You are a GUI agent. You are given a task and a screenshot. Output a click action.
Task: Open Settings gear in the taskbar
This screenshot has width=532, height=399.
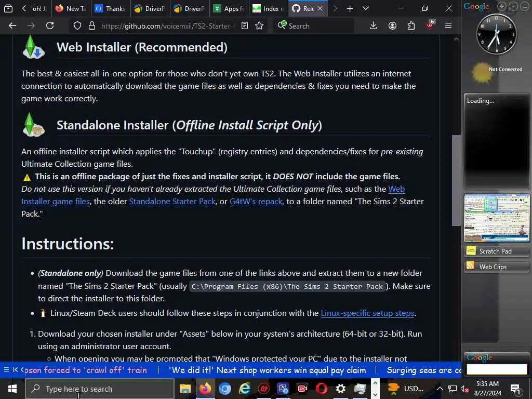pyautogui.click(x=341, y=389)
